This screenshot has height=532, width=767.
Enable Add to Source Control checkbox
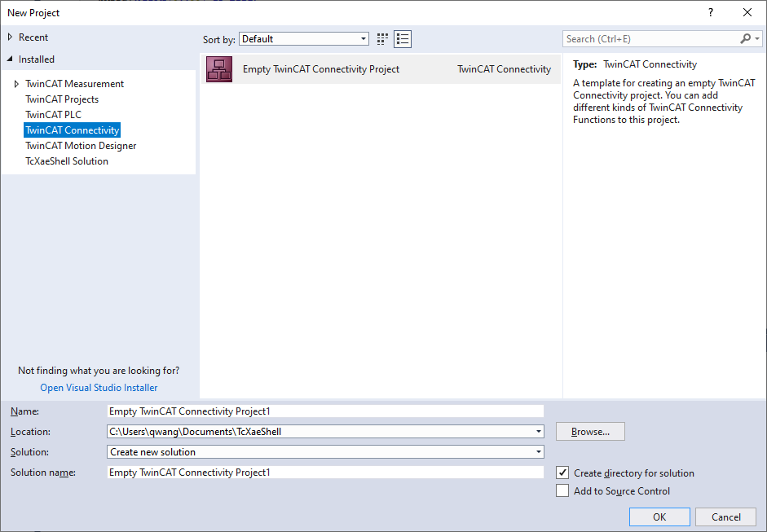[x=562, y=490]
